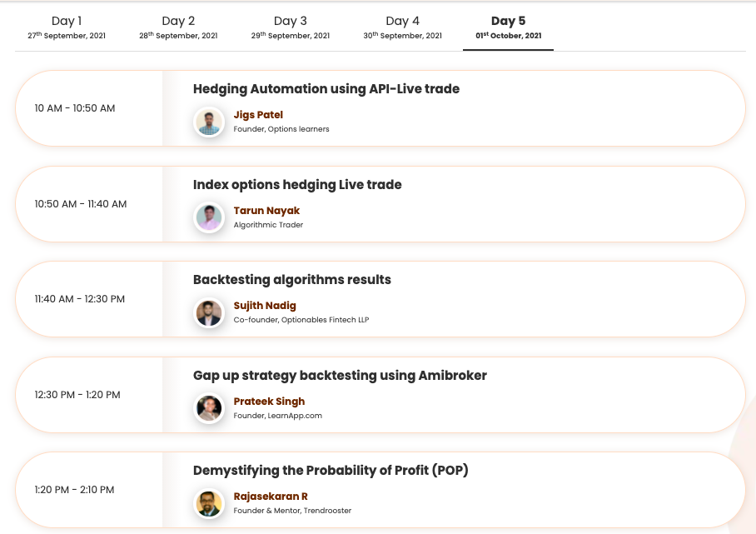Open Backtesting algorithms results session title

coord(291,280)
